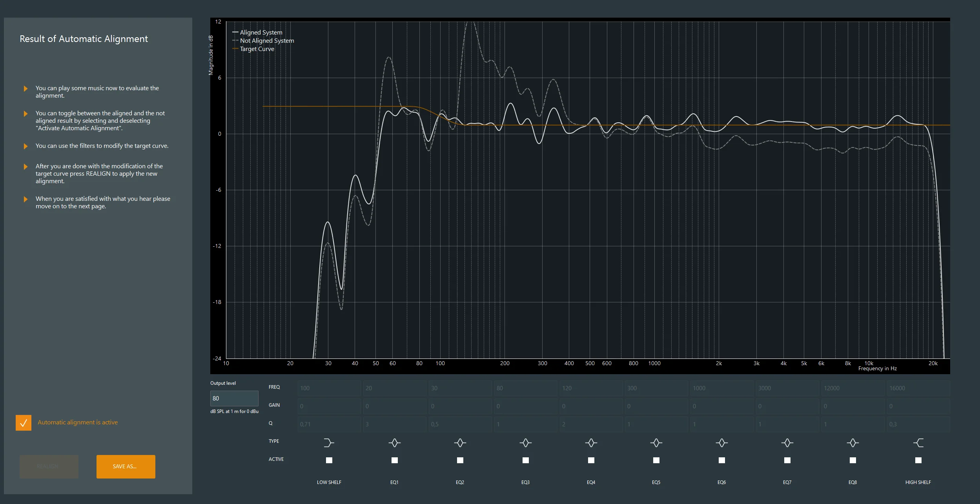
Task: Click the EQ4 peak filter type icon
Action: (x=591, y=443)
